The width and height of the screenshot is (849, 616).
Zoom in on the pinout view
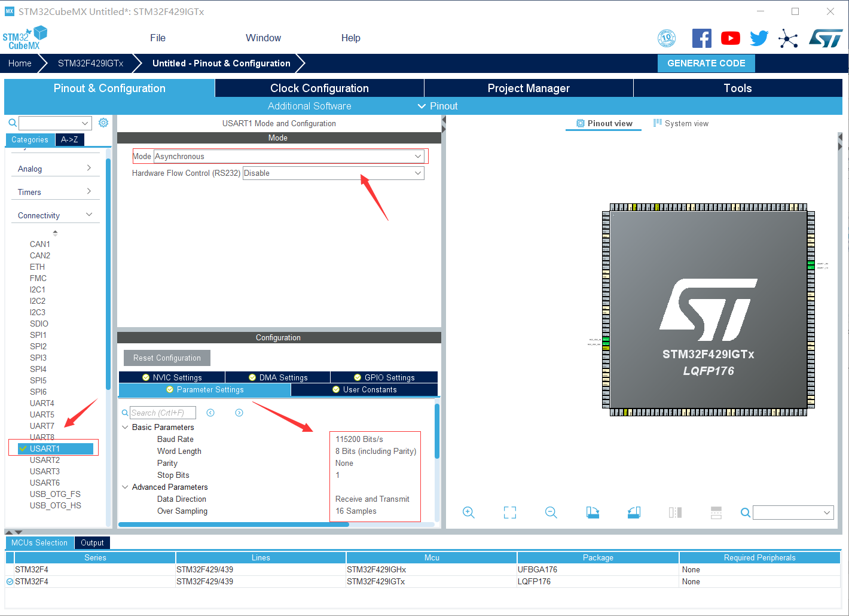tap(469, 513)
